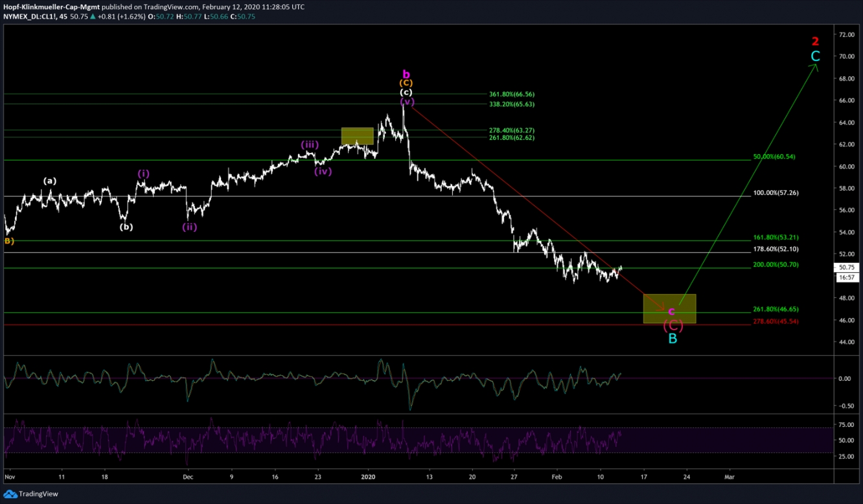
Task: Click the purple (v) wave label at peak
Action: click(407, 102)
